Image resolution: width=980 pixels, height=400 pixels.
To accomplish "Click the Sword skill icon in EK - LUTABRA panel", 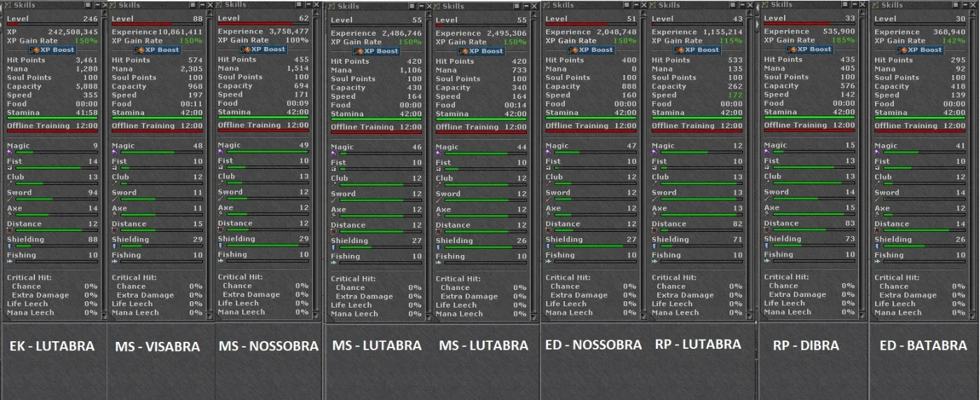I will point(10,199).
